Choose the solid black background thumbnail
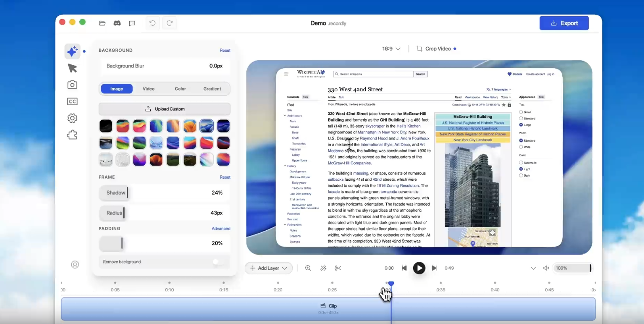The height and width of the screenshot is (324, 644). tap(106, 126)
